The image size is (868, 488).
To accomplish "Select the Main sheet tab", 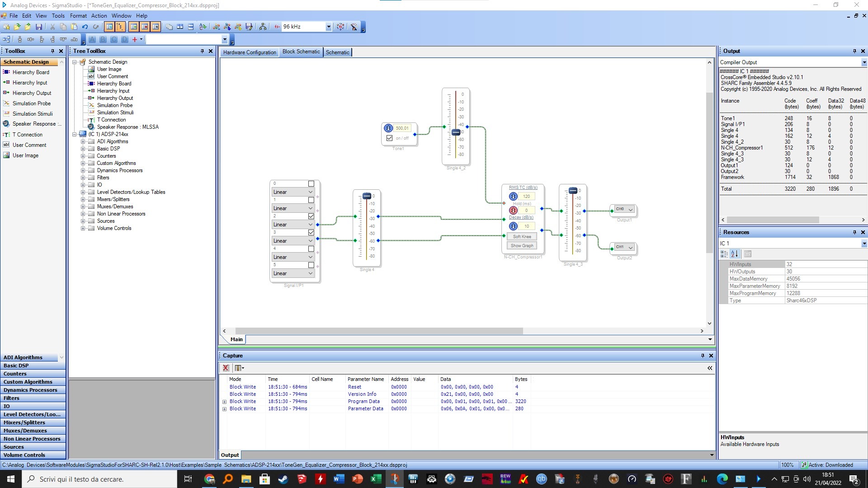I will tap(236, 339).
